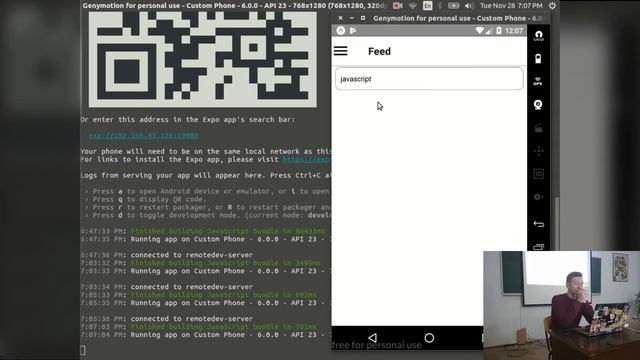The image size is (640, 360).
Task: Click the network Wi-Fi indicator in top bar
Action: [413, 6]
